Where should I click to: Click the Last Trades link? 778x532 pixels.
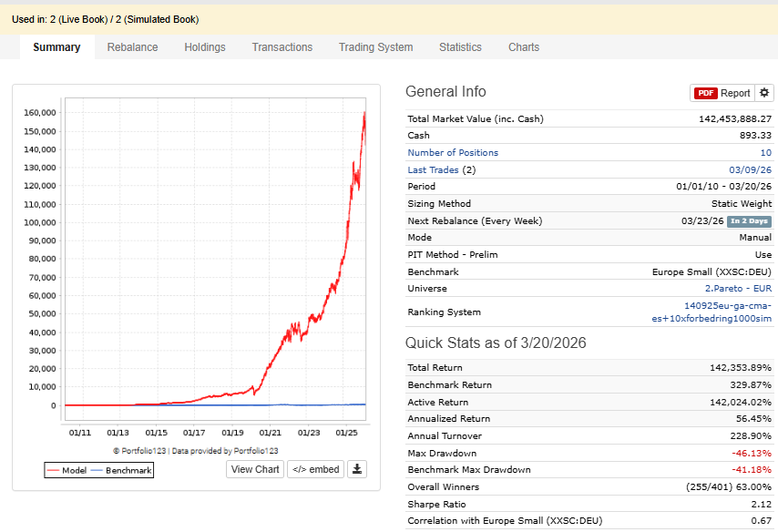(434, 169)
